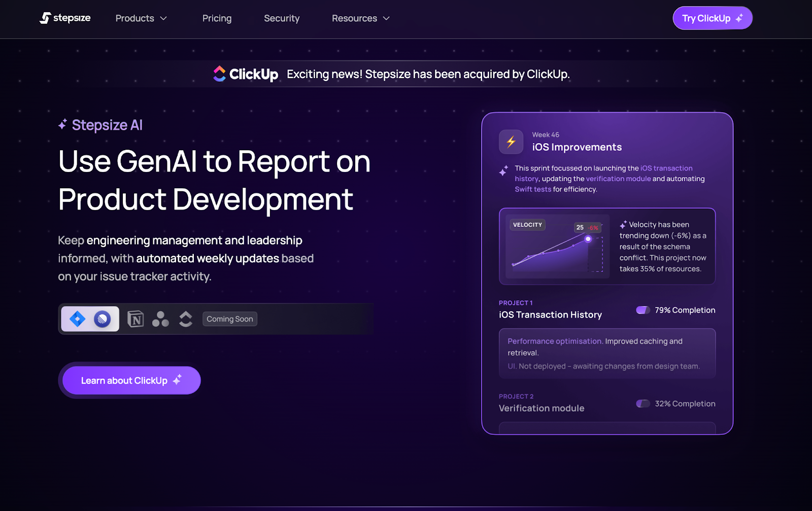Screen dimensions: 812x511
Task: Click the Asana integration icon
Action: coord(160,319)
